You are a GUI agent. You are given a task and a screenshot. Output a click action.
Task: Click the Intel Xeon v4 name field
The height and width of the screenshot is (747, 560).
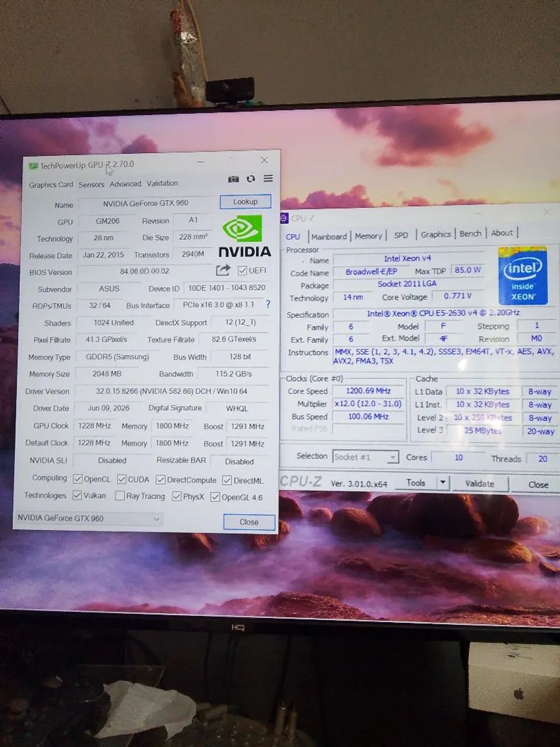coord(407,259)
